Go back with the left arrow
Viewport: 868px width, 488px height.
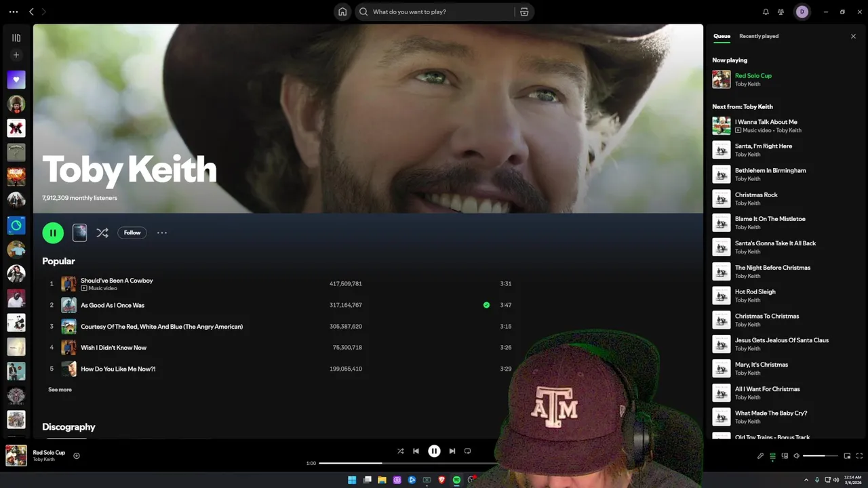tap(31, 12)
